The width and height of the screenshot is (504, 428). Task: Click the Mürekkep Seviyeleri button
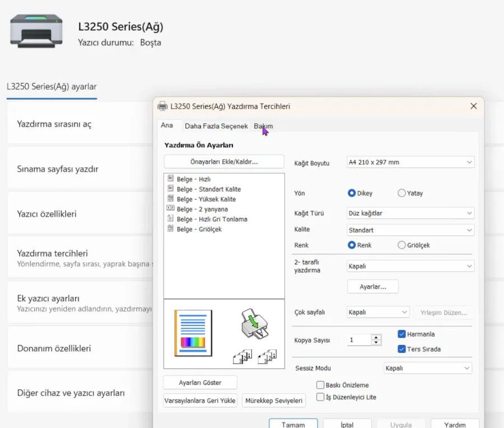pyautogui.click(x=274, y=401)
